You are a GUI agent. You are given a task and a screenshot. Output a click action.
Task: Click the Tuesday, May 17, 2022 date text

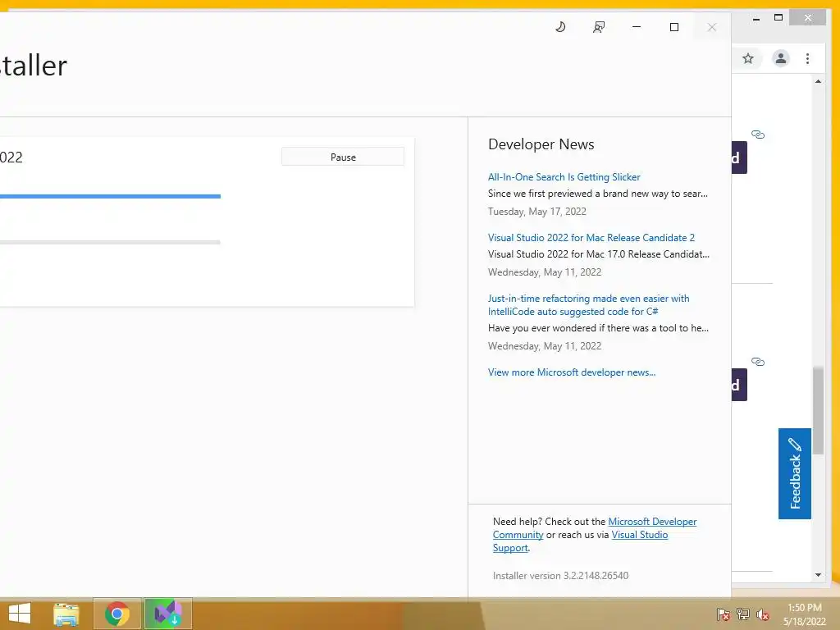[536, 212]
